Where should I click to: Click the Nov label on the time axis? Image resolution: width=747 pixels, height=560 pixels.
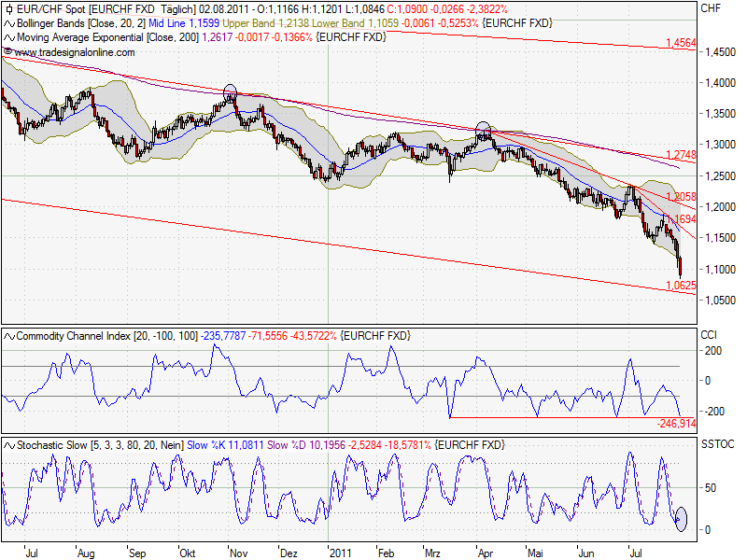pos(239,553)
